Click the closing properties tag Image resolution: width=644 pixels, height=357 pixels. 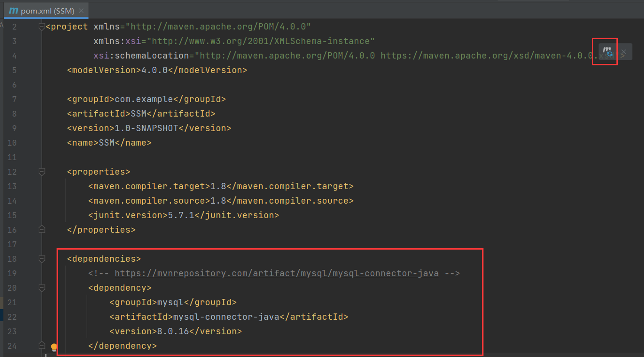(x=101, y=230)
